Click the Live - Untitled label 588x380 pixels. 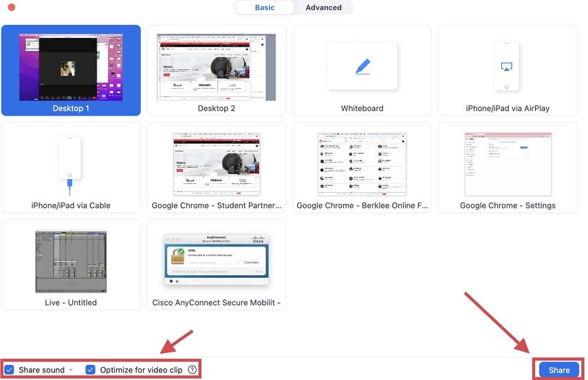[x=71, y=303]
